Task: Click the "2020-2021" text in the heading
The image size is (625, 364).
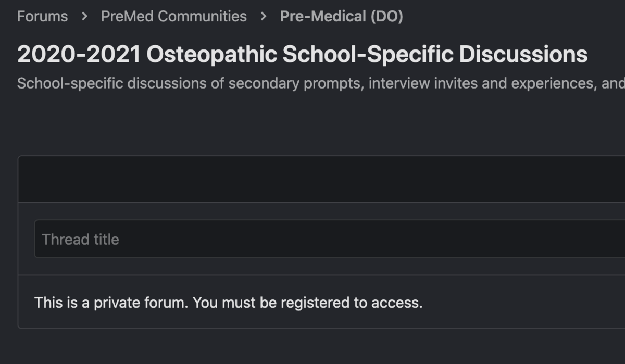Action: (79, 54)
